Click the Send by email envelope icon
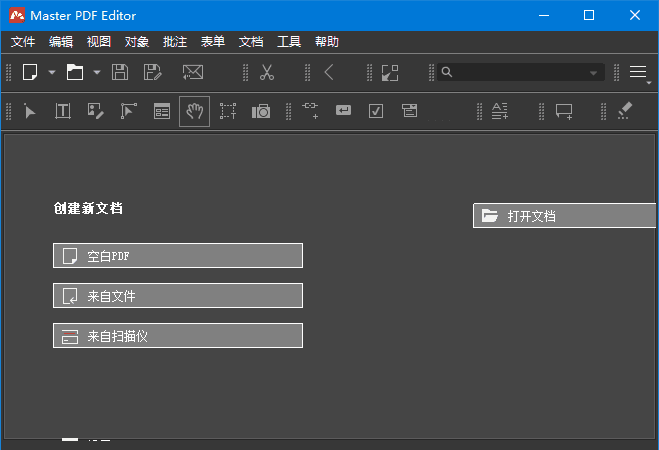The width and height of the screenshot is (659, 450). coord(193,72)
